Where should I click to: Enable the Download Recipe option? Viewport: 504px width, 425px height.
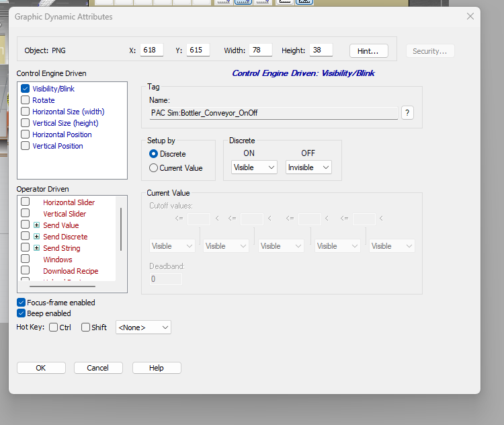tap(25, 270)
